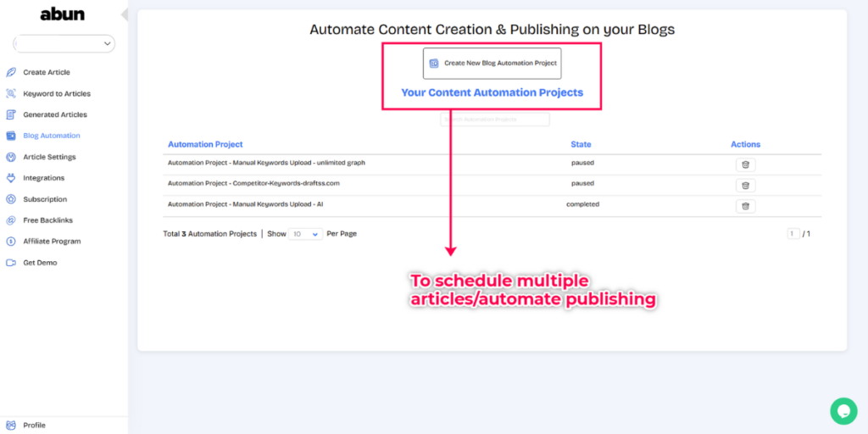Click the Keyword to Articles icon
The width and height of the screenshot is (868, 434).
(x=10, y=93)
